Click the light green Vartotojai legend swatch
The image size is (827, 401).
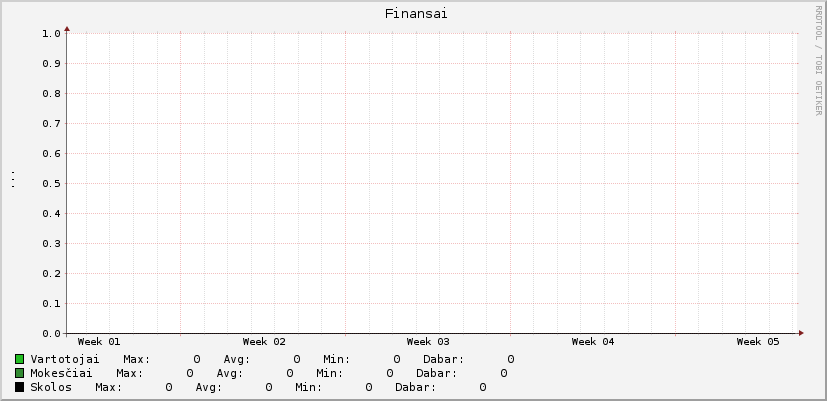(x=19, y=359)
